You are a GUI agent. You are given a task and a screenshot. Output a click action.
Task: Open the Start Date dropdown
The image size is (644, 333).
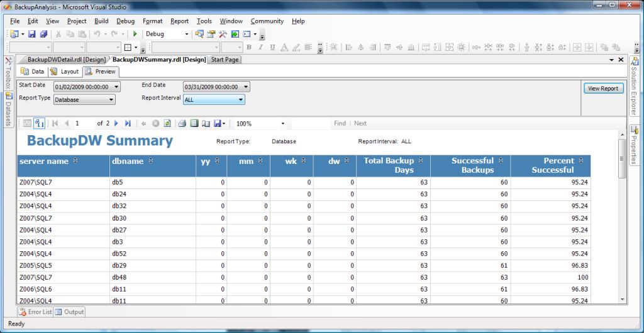[116, 87]
